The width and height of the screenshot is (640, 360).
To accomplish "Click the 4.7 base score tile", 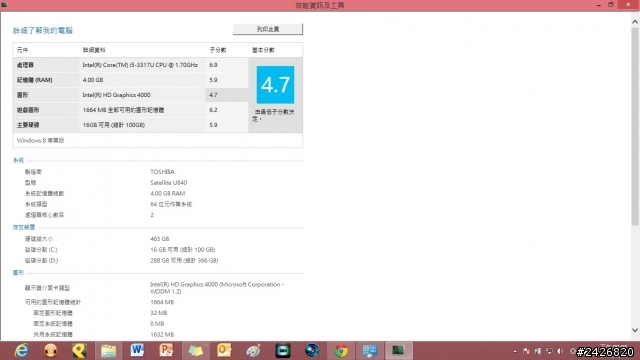I will coord(275,85).
